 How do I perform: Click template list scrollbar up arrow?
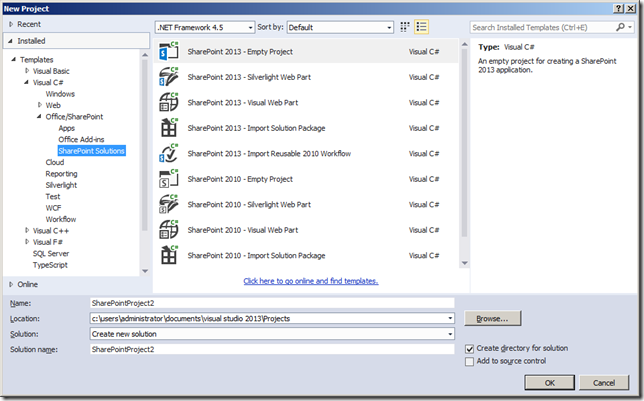[465, 44]
